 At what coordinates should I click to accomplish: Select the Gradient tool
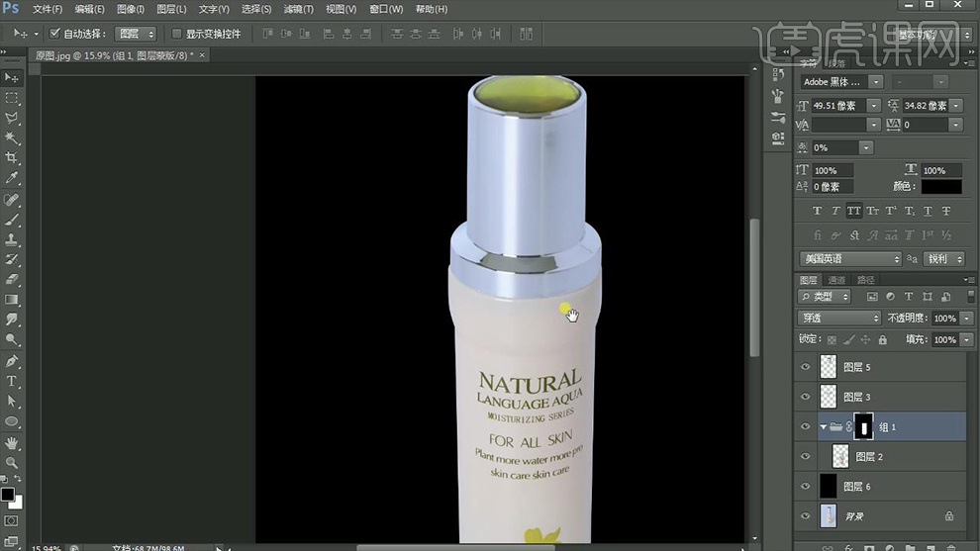(11, 299)
